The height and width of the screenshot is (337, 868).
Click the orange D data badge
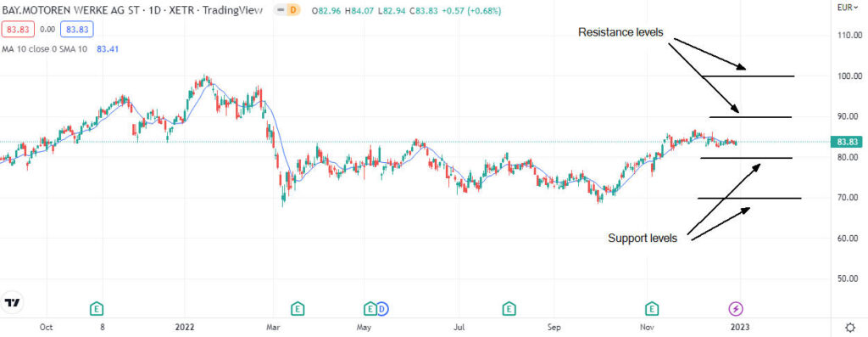(292, 10)
